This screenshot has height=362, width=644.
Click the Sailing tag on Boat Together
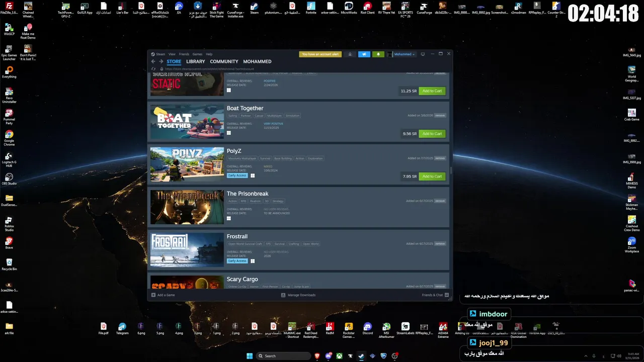click(x=232, y=116)
